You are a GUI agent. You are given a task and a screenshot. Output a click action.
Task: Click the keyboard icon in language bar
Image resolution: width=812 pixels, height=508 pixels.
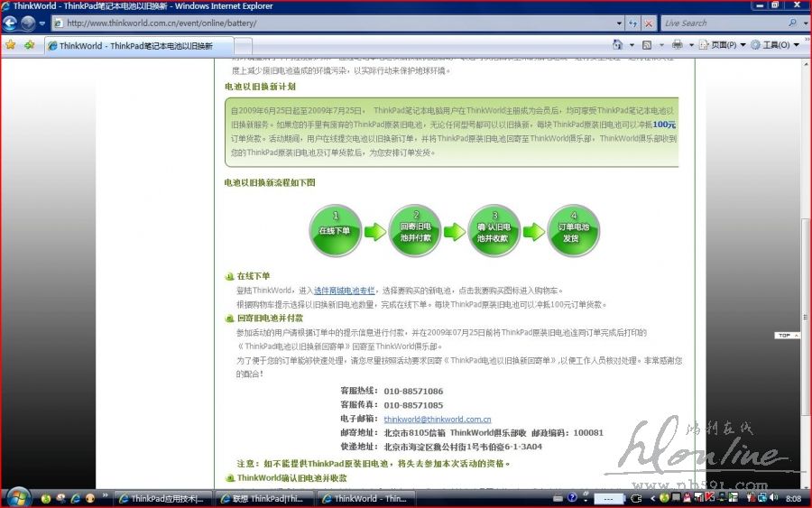pyautogui.click(x=558, y=498)
